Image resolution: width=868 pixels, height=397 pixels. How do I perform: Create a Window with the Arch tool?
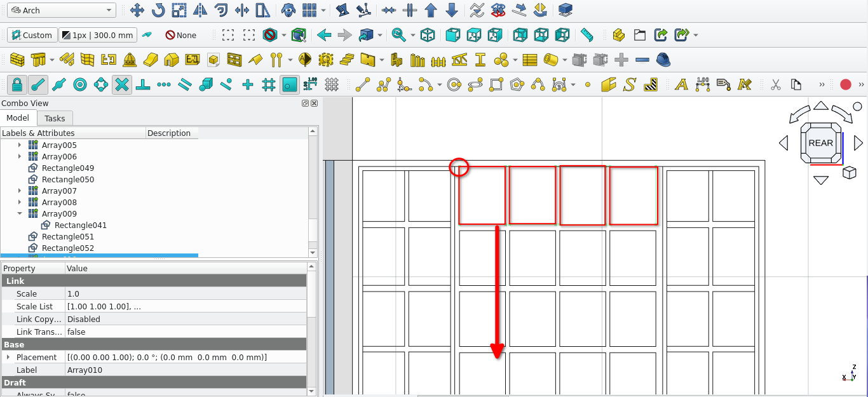pos(234,60)
